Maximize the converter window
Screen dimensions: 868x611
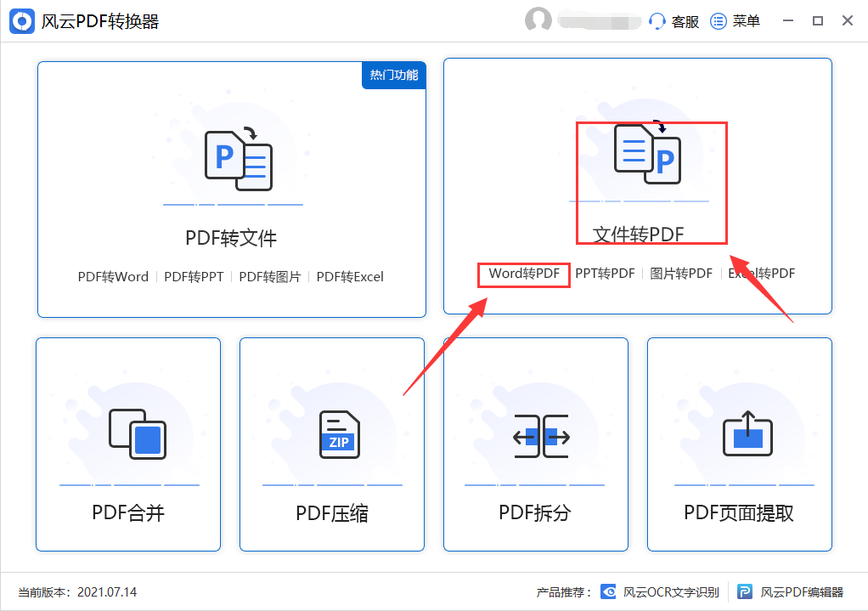point(818,21)
